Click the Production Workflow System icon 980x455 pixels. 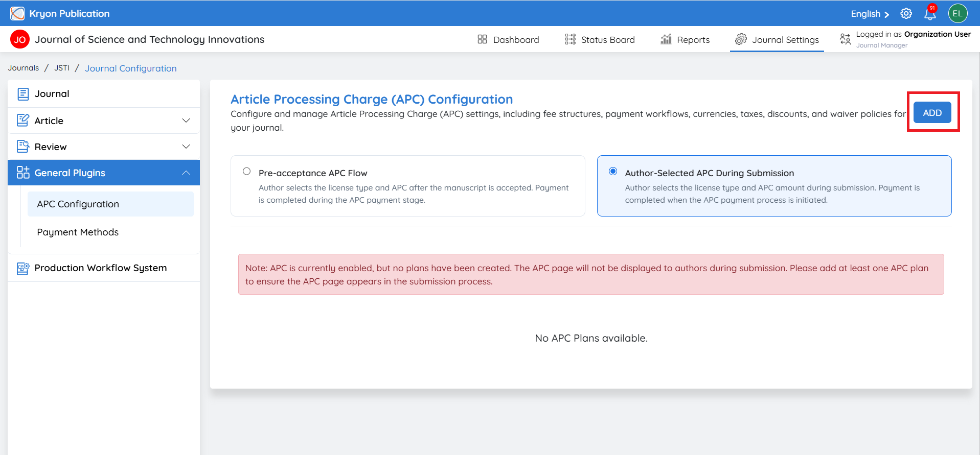[x=23, y=268]
